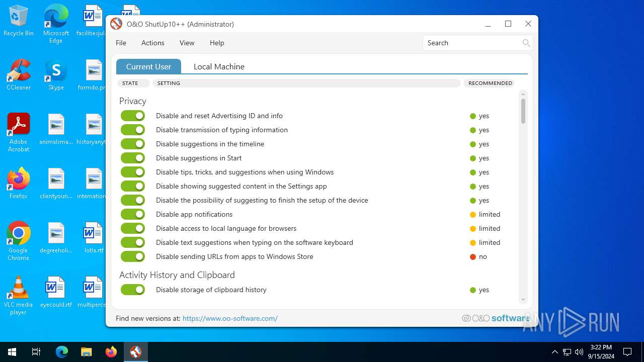Open the oo-software.com link
Screen dimensions: 644x362
click(x=230, y=318)
